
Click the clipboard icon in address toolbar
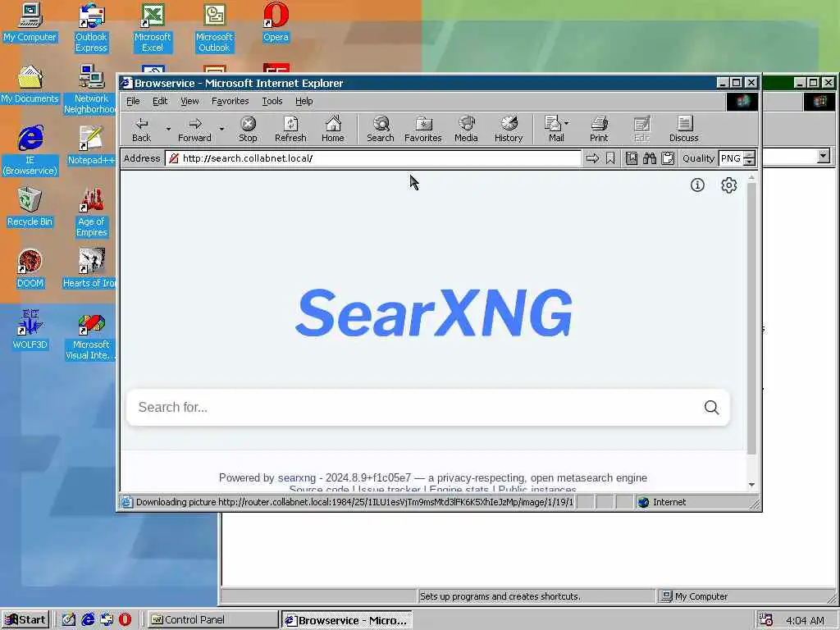668,158
